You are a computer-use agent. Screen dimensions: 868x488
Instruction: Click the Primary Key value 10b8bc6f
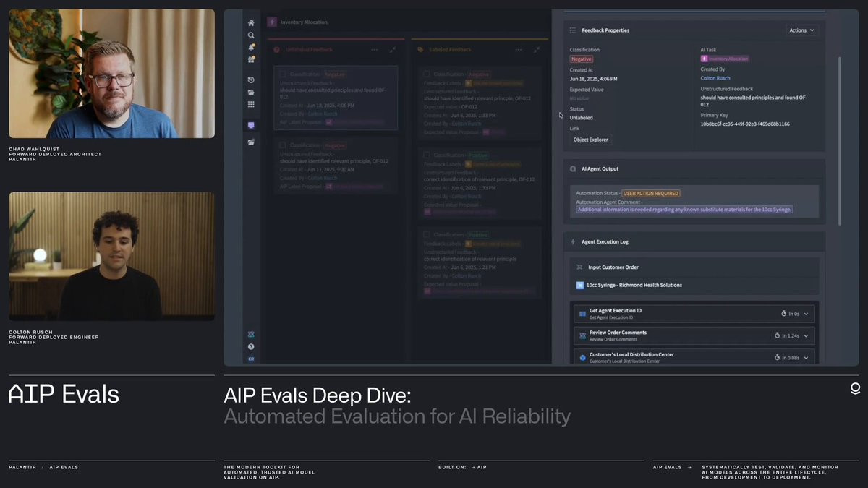(x=745, y=124)
